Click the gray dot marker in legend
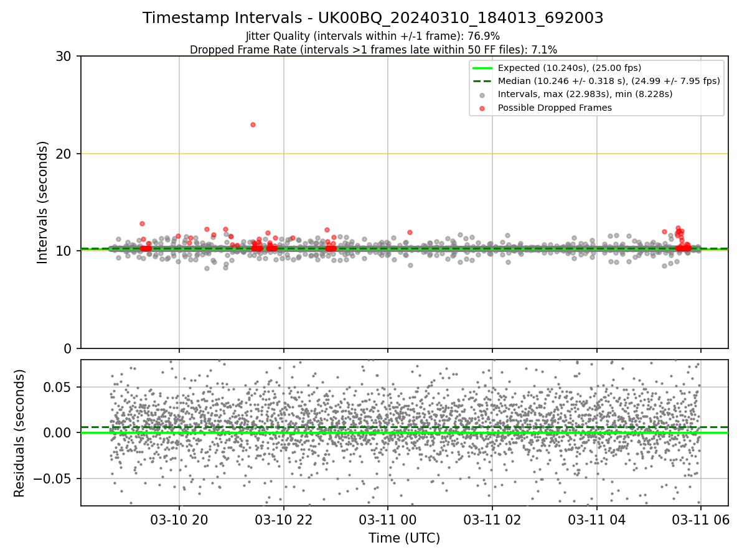 tap(482, 95)
